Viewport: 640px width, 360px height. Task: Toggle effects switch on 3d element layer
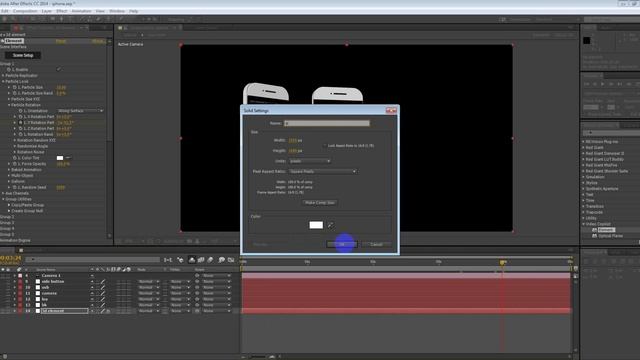tap(108, 311)
